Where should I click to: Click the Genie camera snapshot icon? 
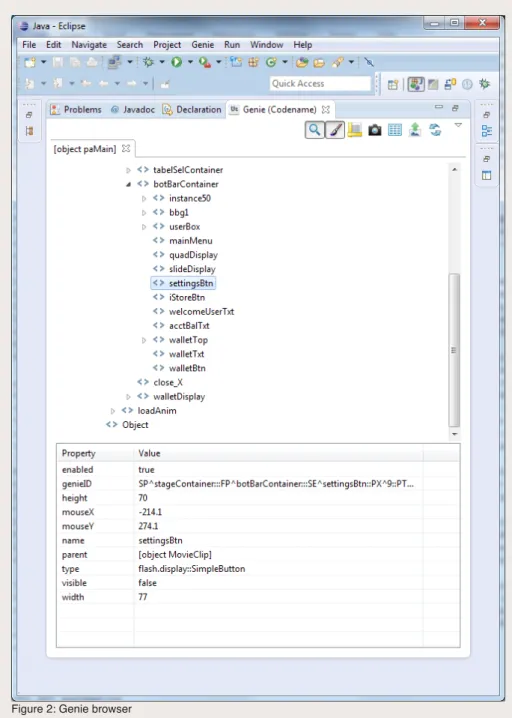pyautogui.click(x=375, y=130)
